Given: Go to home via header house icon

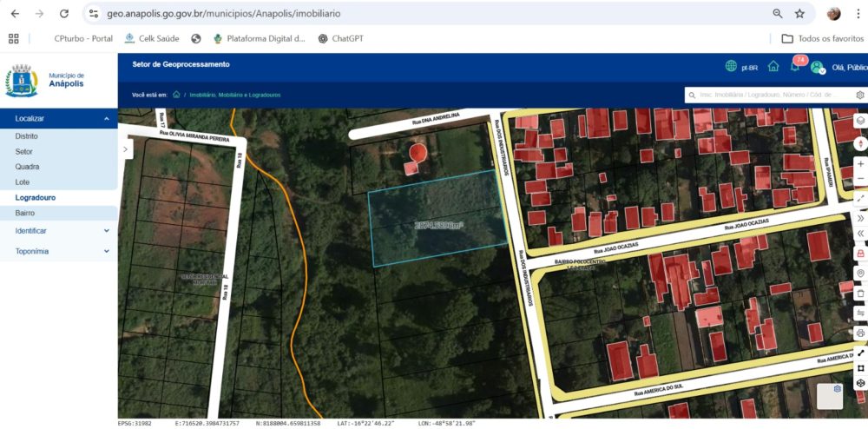Looking at the screenshot, I should (x=773, y=67).
